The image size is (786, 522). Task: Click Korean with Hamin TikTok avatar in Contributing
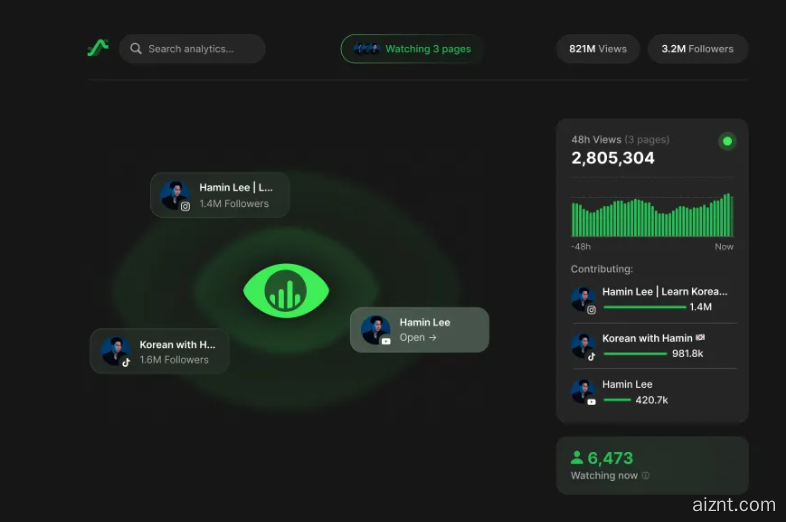[583, 346]
